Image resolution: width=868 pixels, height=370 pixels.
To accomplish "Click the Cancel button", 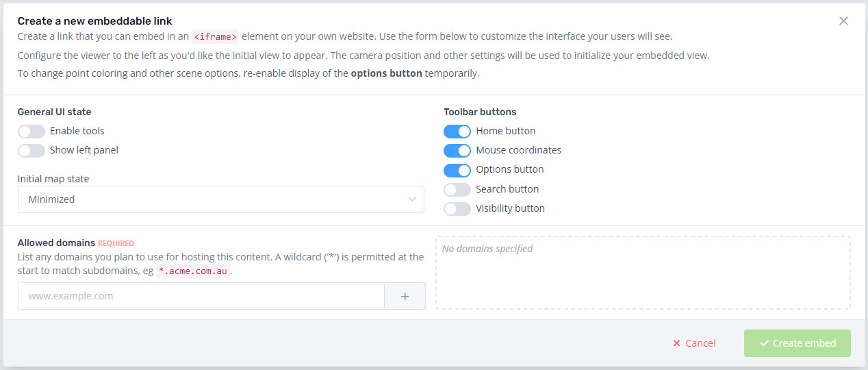I will [x=694, y=343].
